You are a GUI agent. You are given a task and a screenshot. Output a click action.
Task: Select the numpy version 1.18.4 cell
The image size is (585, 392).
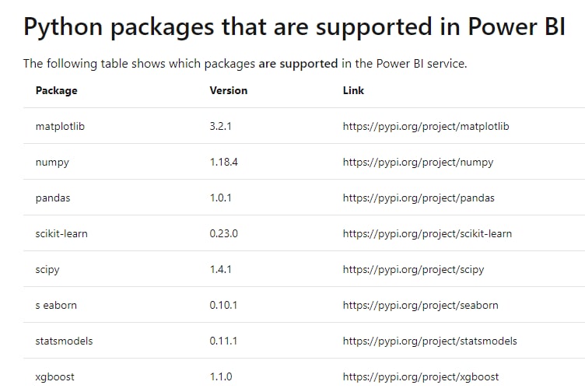(x=223, y=163)
